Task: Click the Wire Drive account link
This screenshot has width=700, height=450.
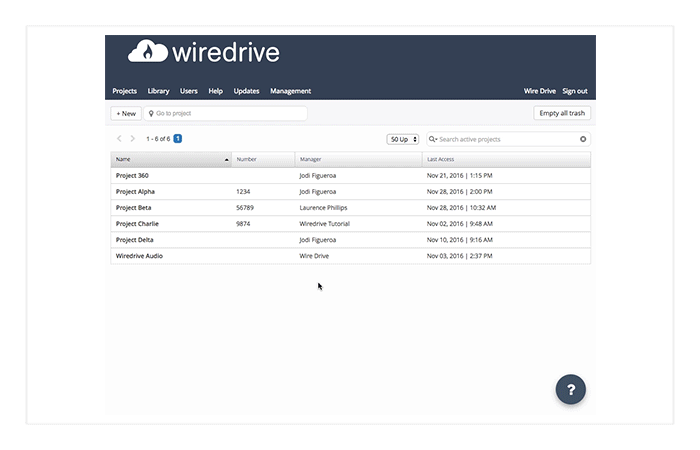Action: pos(540,91)
